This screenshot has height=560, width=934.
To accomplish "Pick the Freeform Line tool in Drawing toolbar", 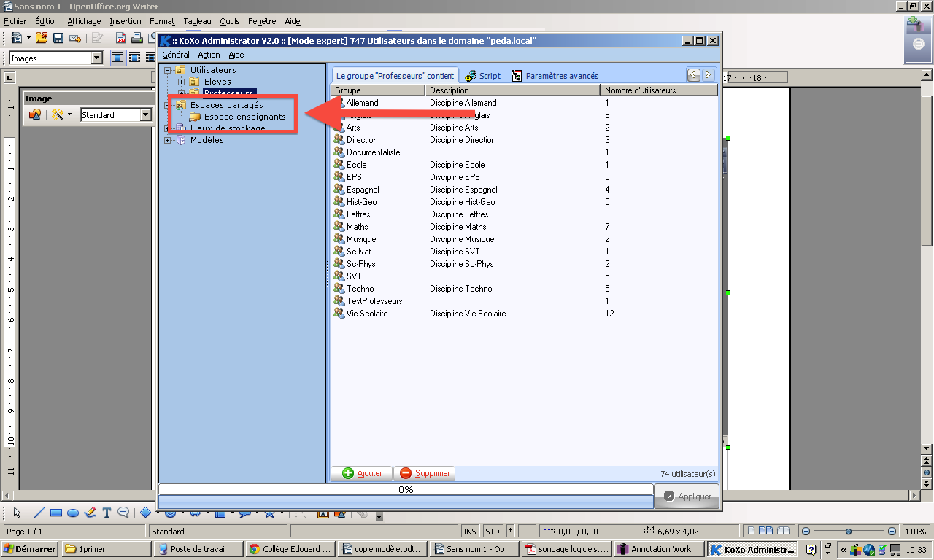I will pos(90,513).
